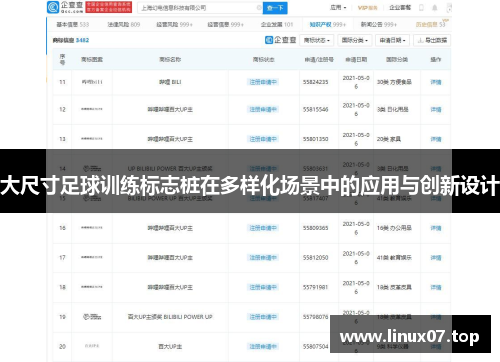500x362 pixels.
Task: Click the 注册申请中 status badge in row 17
Action: [x=263, y=258]
